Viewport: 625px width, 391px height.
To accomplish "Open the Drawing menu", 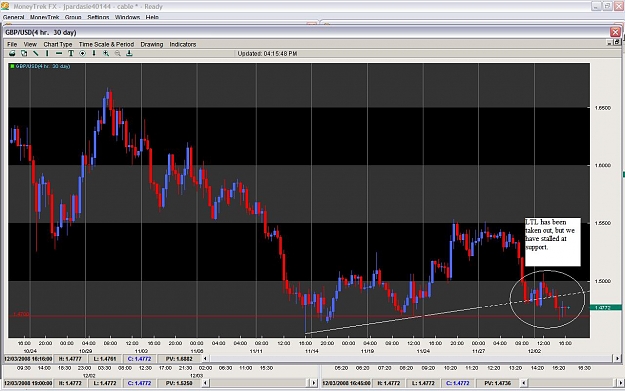I will pyautogui.click(x=152, y=44).
